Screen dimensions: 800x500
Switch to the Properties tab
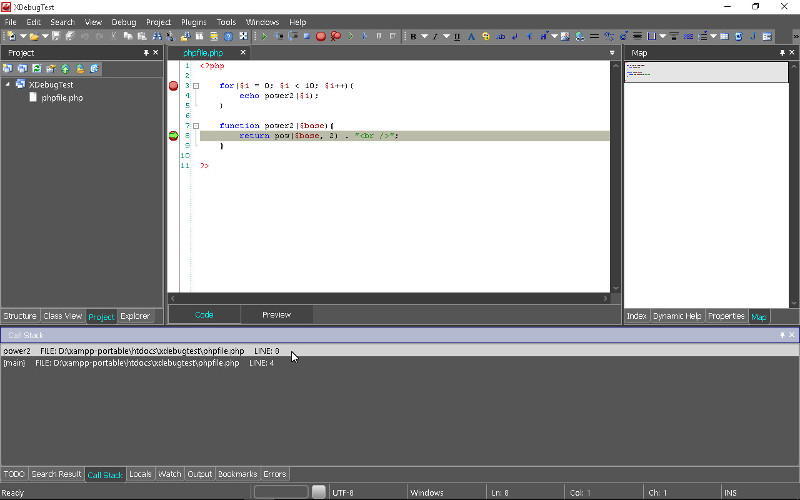727,316
